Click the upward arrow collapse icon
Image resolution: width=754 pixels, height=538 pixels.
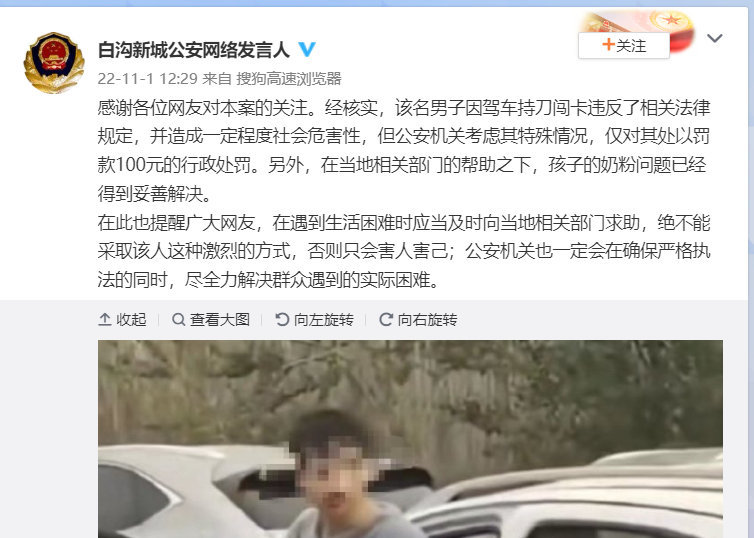click(104, 319)
